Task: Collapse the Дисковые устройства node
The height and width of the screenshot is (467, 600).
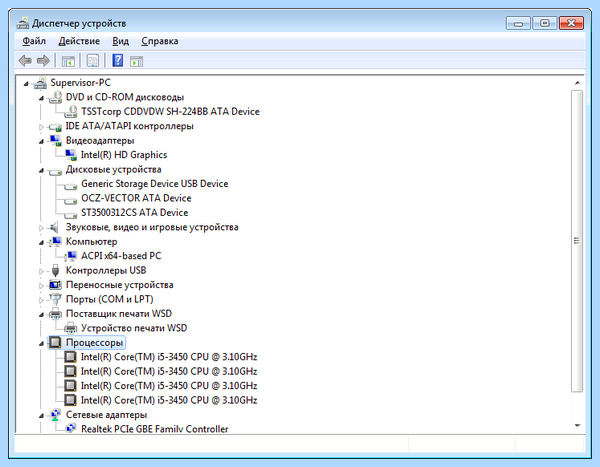Action: pos(41,170)
